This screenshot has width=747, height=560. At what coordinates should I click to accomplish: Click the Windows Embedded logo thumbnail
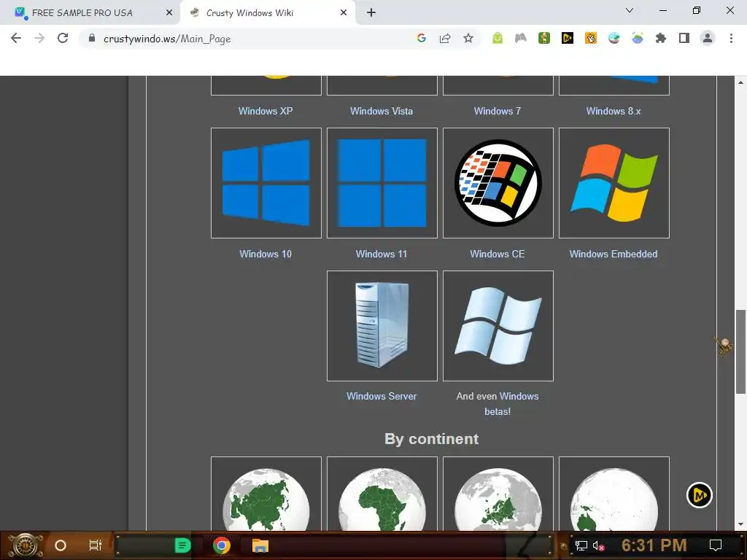click(x=614, y=183)
